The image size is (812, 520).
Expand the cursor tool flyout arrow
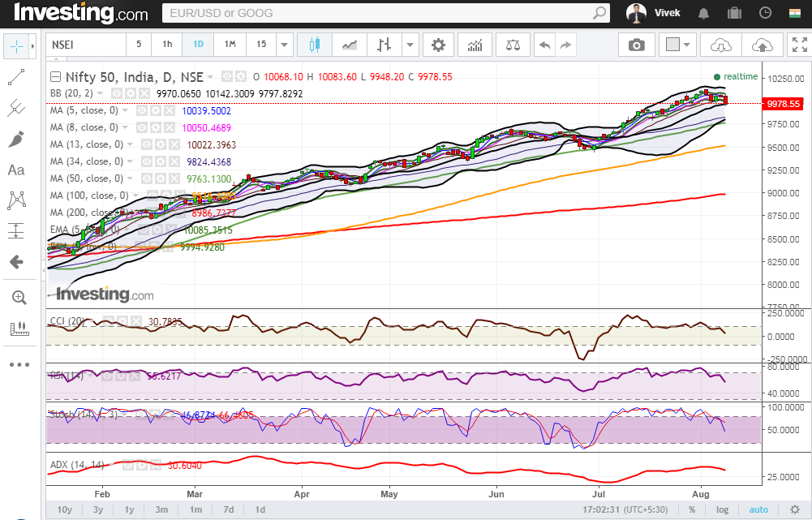coord(32,46)
